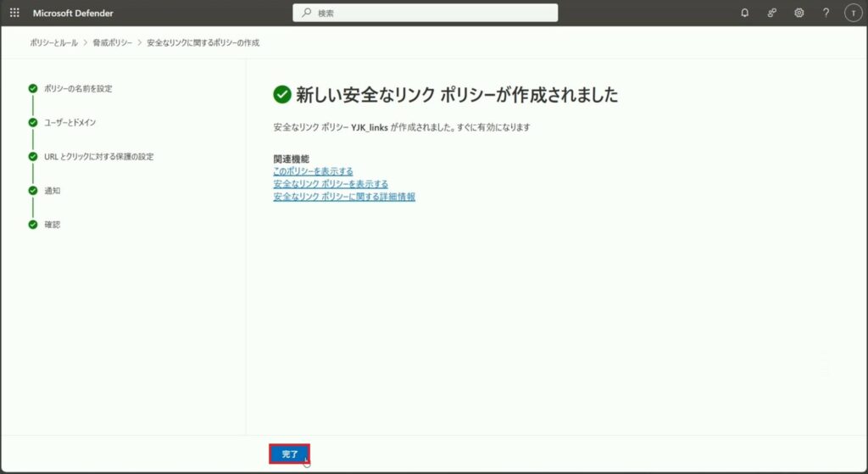Click the 新しい安全なリンク ポリシーが作成されました heading
Screen dimensions: 868x474
tap(457, 95)
